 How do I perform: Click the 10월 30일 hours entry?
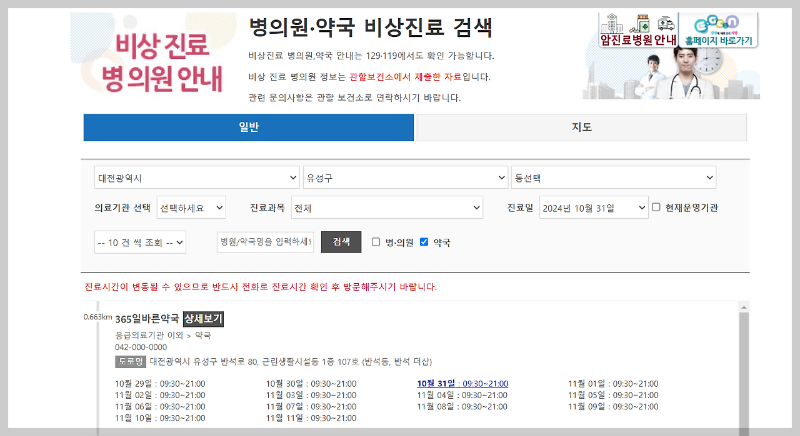(311, 383)
